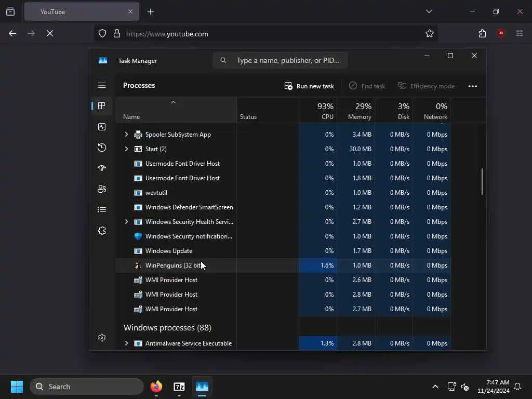Click Run new task
The height and width of the screenshot is (399, 532).
pyautogui.click(x=309, y=86)
